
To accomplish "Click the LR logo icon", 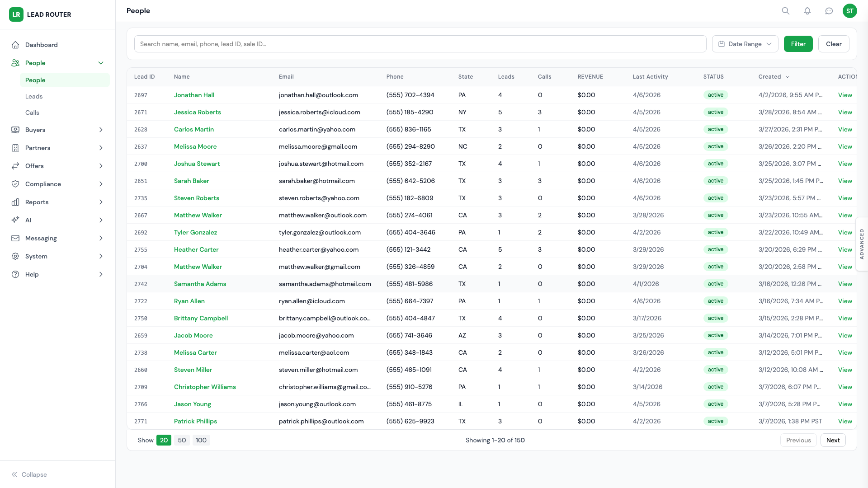I will click(16, 14).
